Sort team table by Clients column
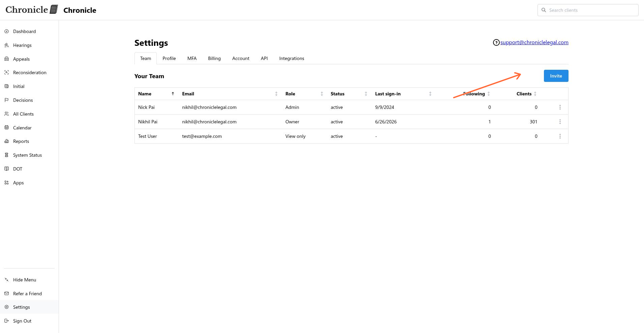The image size is (644, 333). pos(535,94)
